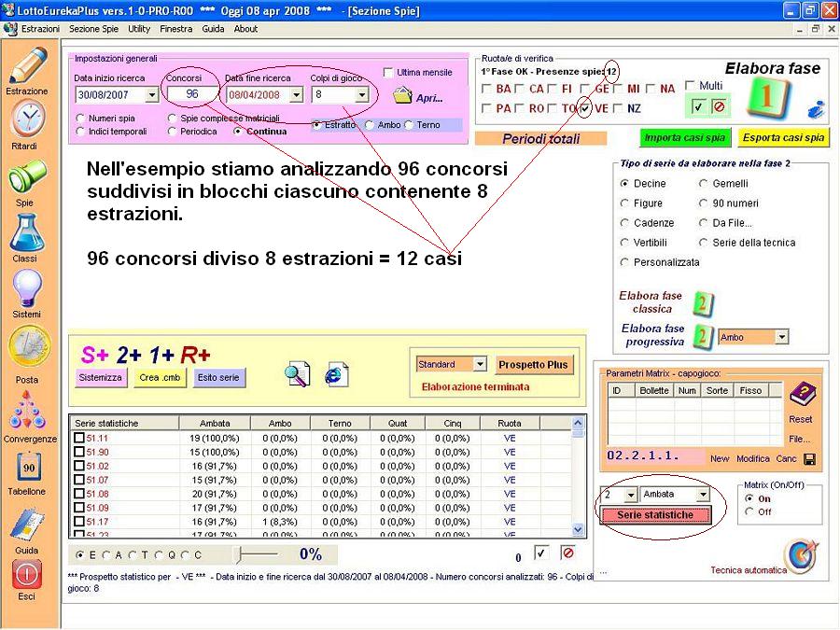Click the Sistemizza button
Viewport: 840px width, 630px height.
tap(100, 377)
